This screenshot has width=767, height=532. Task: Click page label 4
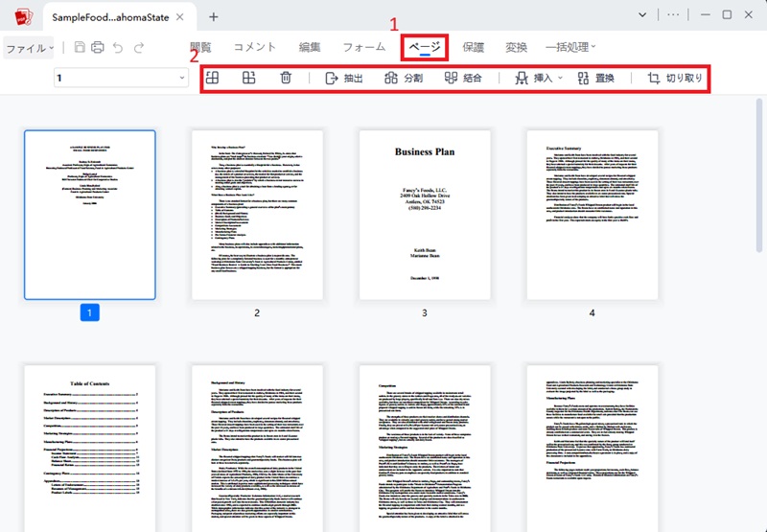pyautogui.click(x=592, y=312)
